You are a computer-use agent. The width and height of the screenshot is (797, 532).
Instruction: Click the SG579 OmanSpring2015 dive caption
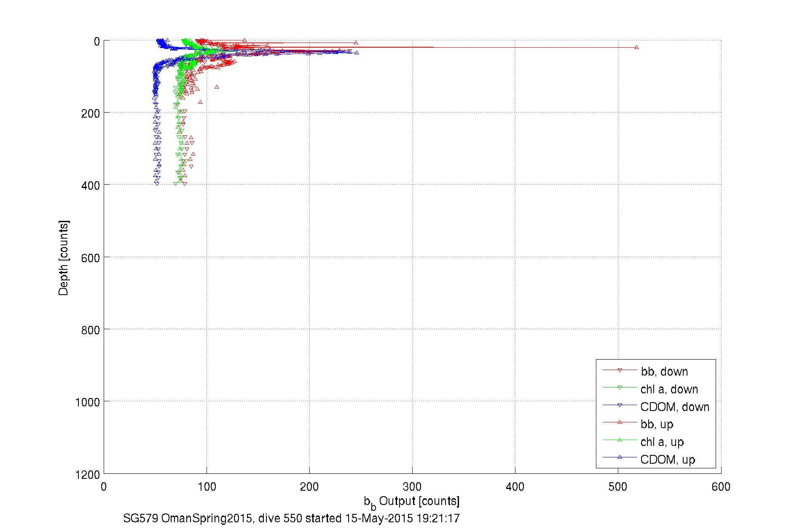[291, 518]
